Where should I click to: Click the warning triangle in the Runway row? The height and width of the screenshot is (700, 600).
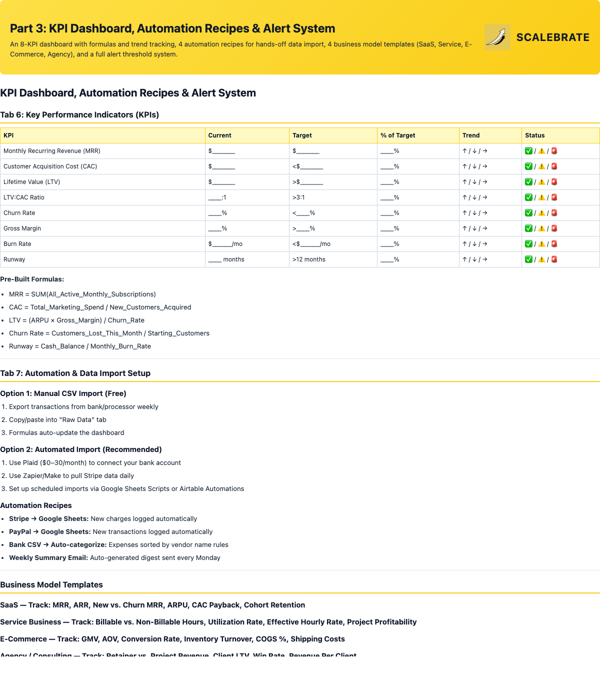pyautogui.click(x=541, y=259)
